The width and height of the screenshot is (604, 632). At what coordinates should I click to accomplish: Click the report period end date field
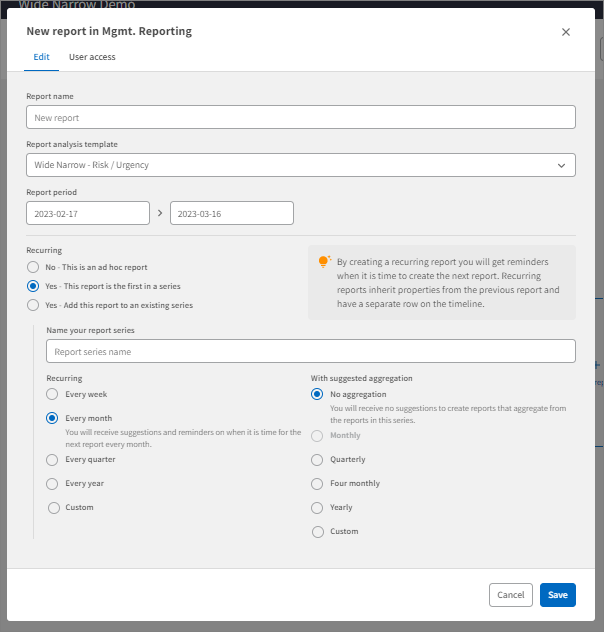pyautogui.click(x=231, y=213)
